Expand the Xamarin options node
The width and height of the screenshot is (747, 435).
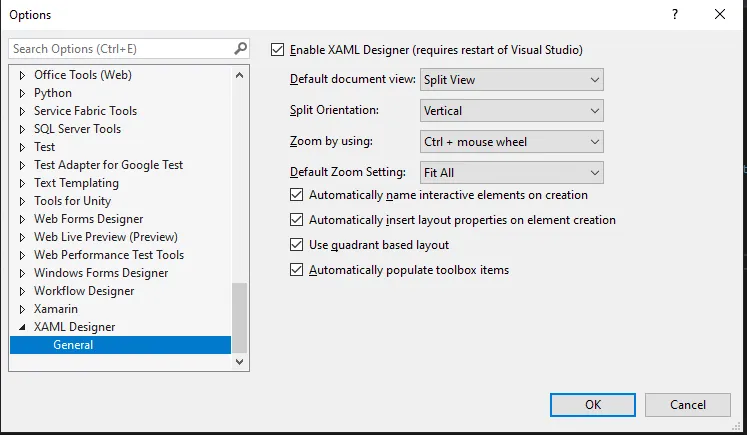[22, 309]
